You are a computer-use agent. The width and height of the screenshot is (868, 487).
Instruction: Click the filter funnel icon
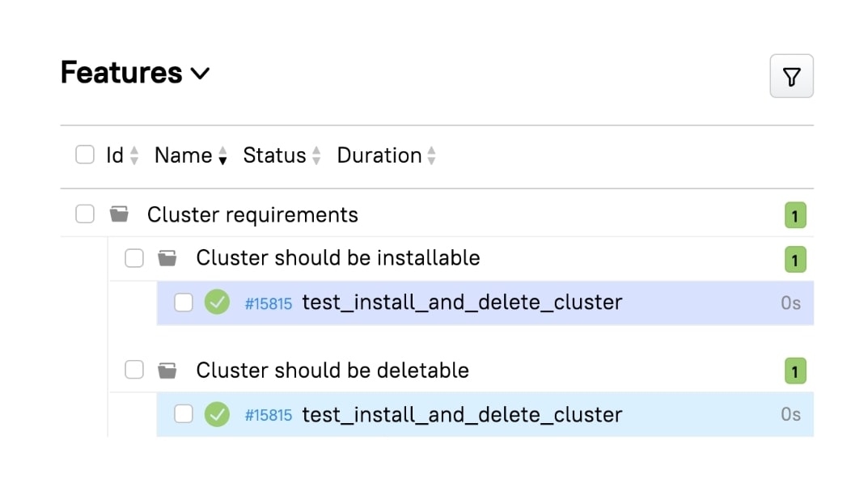coord(791,76)
